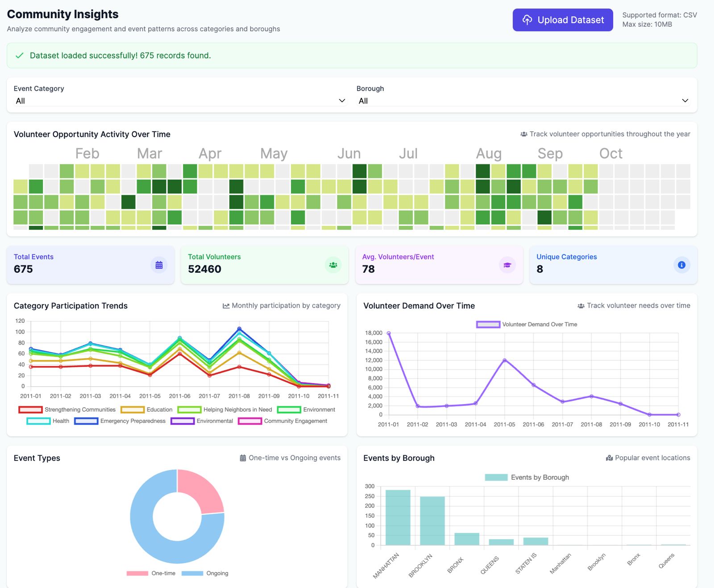The width and height of the screenshot is (714, 588).
Task: Click the calendar icon beside One-time vs Ongoing
Action: (243, 458)
